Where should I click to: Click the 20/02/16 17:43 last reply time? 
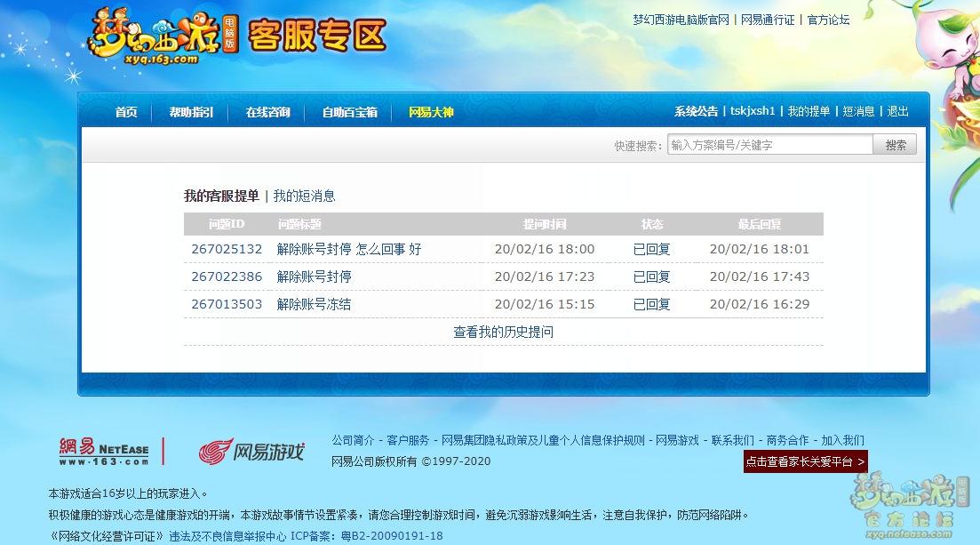pos(760,277)
